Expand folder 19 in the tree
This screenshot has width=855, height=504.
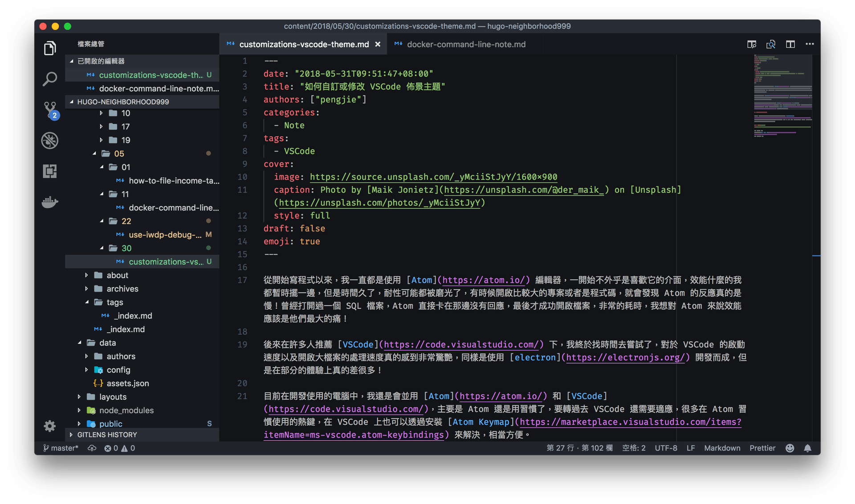tap(142, 140)
